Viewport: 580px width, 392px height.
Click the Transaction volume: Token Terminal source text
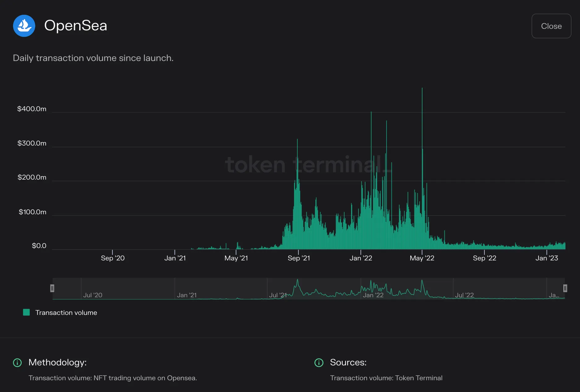(386, 378)
